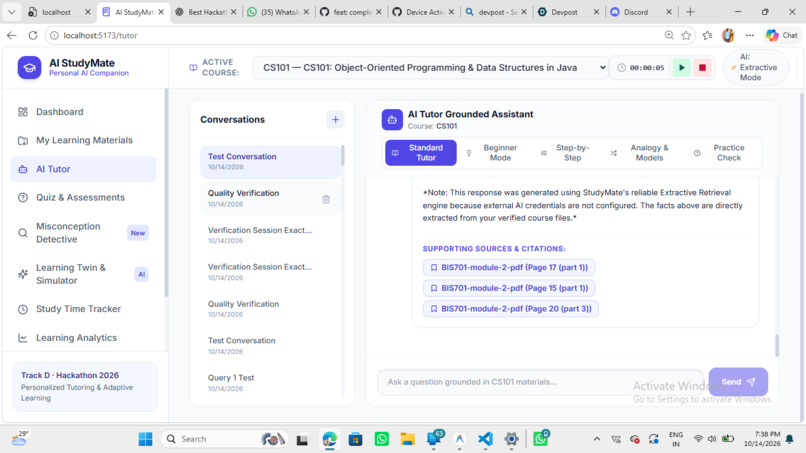806x453 pixels.
Task: Switch to the localhost browser tab
Action: [60, 12]
